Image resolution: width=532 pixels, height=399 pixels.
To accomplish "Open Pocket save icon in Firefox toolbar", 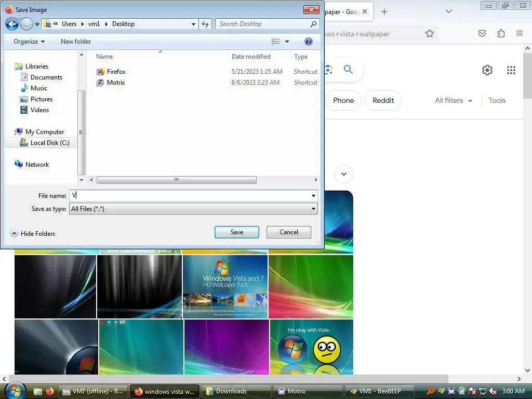I will (482, 33).
